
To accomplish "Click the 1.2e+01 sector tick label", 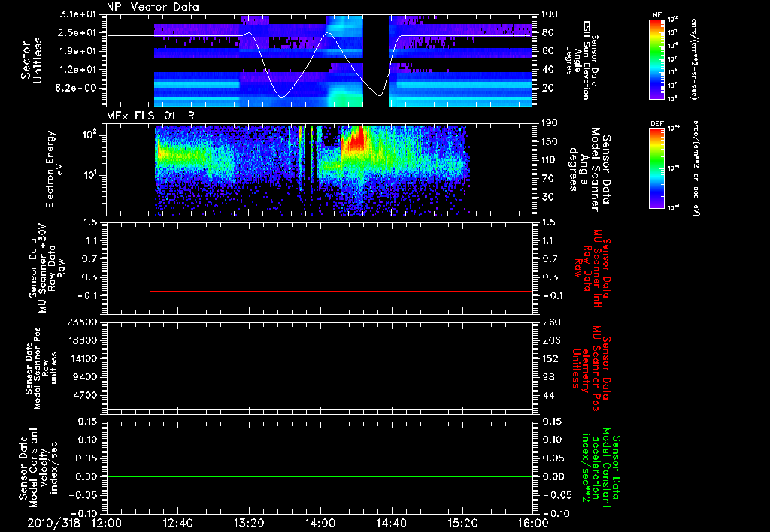I will (x=78, y=70).
